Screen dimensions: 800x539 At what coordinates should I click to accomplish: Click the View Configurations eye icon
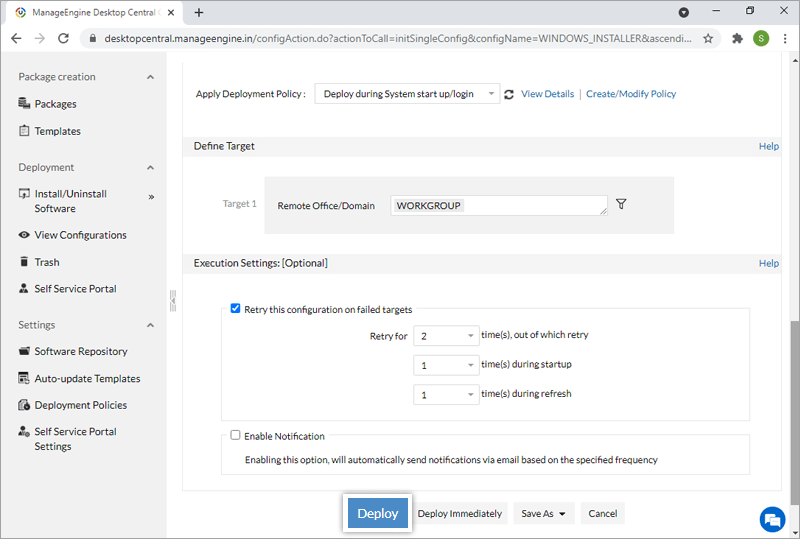pyautogui.click(x=25, y=235)
